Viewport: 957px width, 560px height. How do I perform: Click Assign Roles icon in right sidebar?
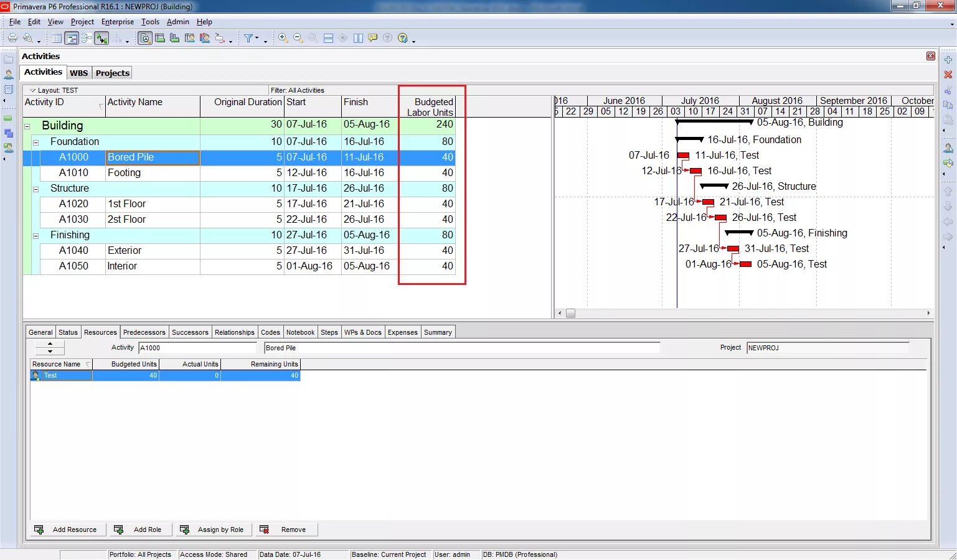pos(948,163)
